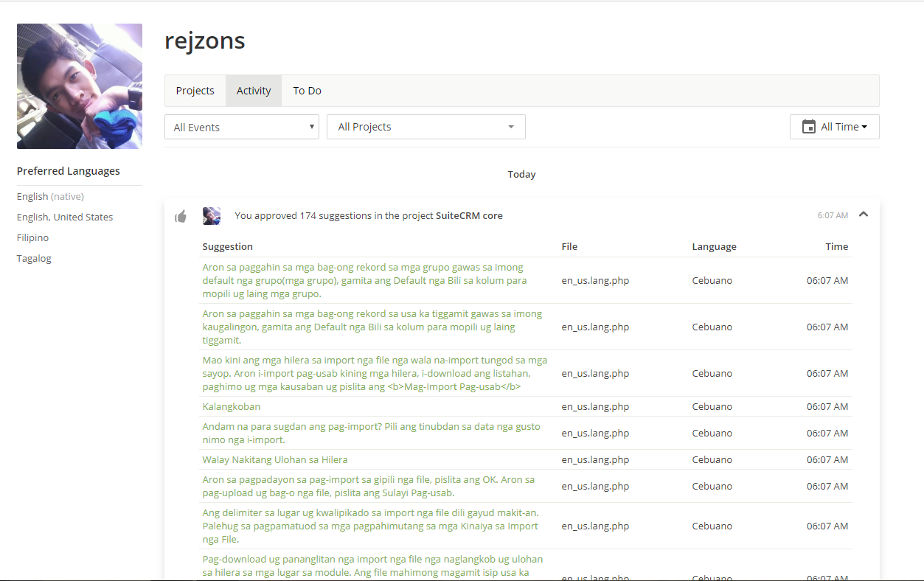Click 06:07 AM in the 'Andam na' row
The height and width of the screenshot is (581, 924).
pyautogui.click(x=827, y=433)
